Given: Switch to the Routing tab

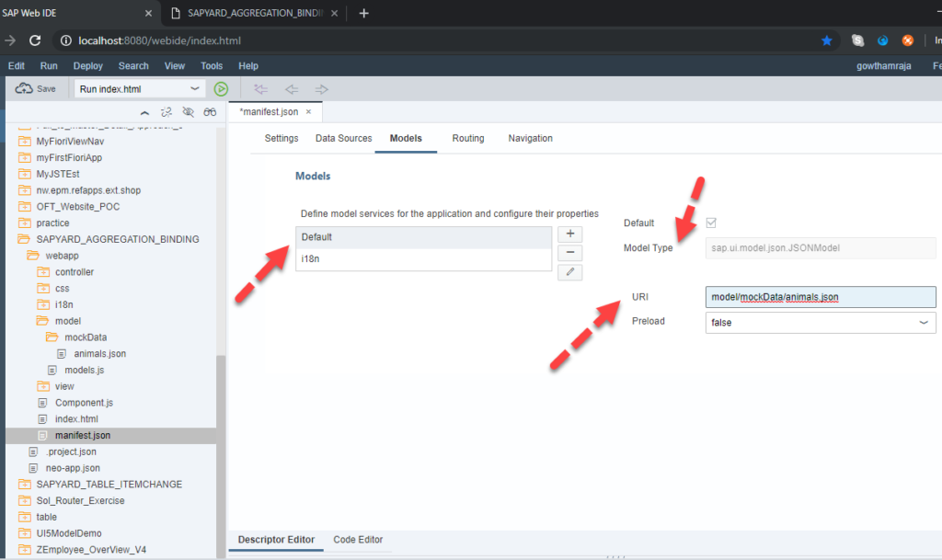Looking at the screenshot, I should point(468,138).
